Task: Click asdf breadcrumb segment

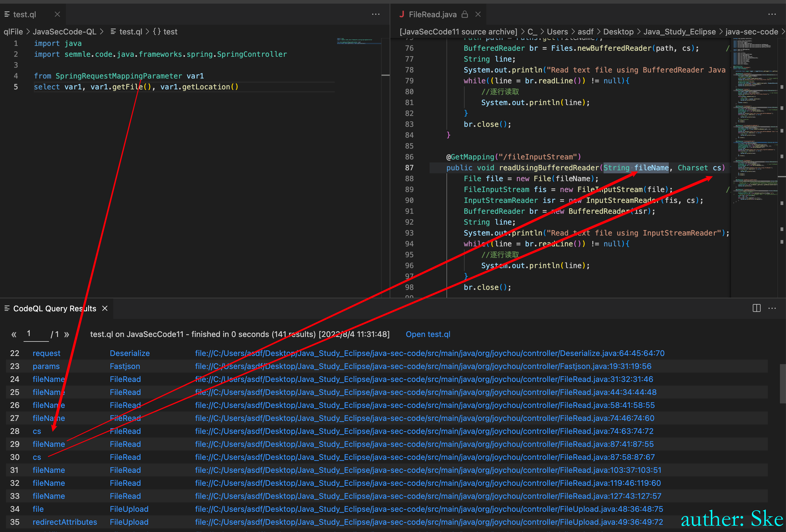Action: pyautogui.click(x=585, y=31)
